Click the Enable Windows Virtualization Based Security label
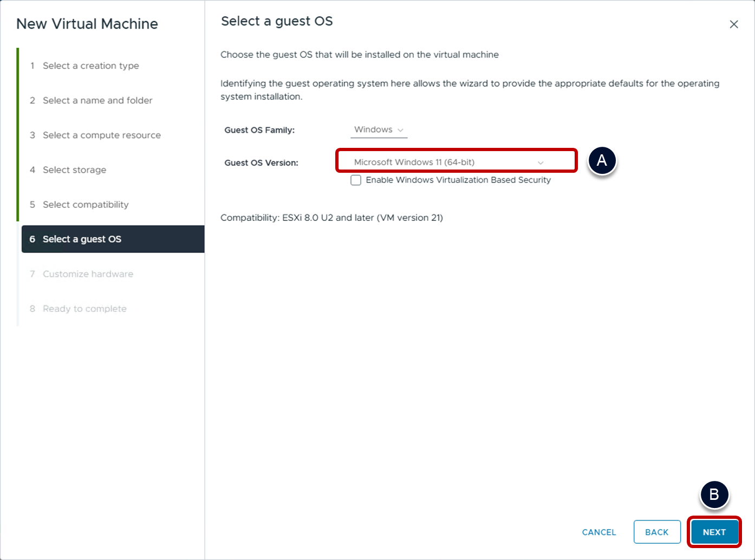Image resolution: width=755 pixels, height=560 pixels. (x=458, y=180)
